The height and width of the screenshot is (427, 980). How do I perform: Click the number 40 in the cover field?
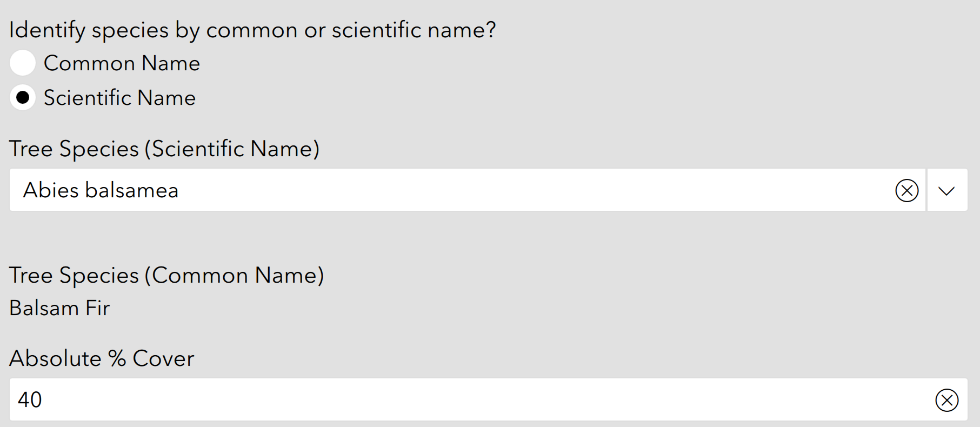[x=30, y=400]
